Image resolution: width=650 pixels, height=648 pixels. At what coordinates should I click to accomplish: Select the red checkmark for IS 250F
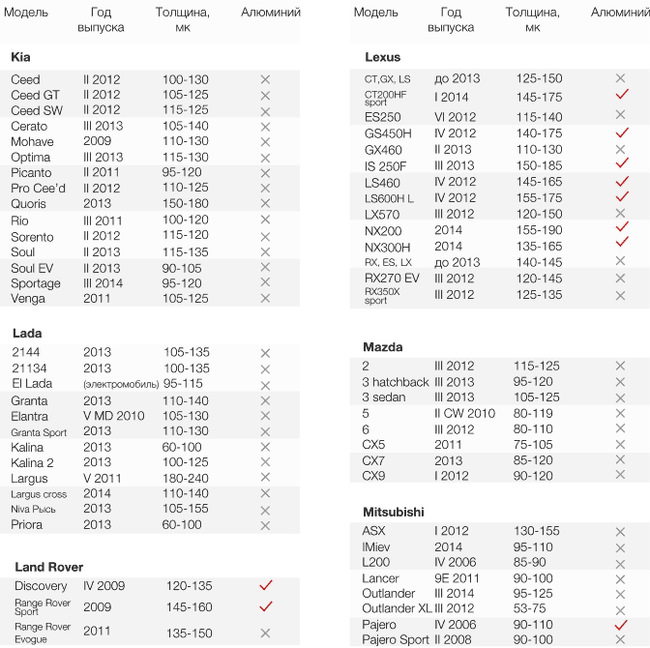click(x=621, y=165)
